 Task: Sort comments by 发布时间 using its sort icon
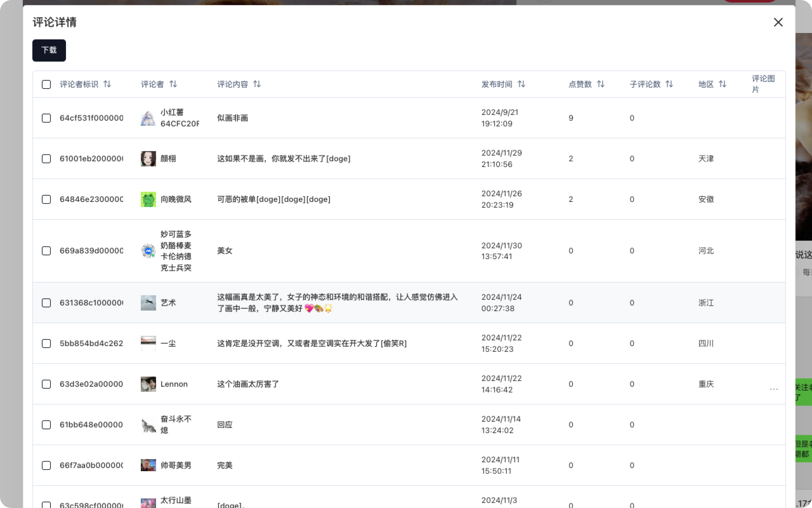click(521, 84)
